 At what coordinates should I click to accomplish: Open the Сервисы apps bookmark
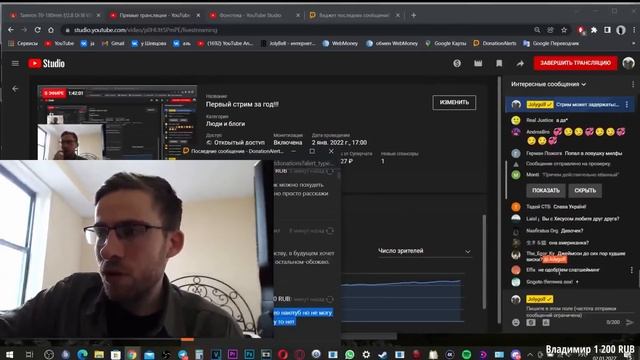tap(23, 43)
